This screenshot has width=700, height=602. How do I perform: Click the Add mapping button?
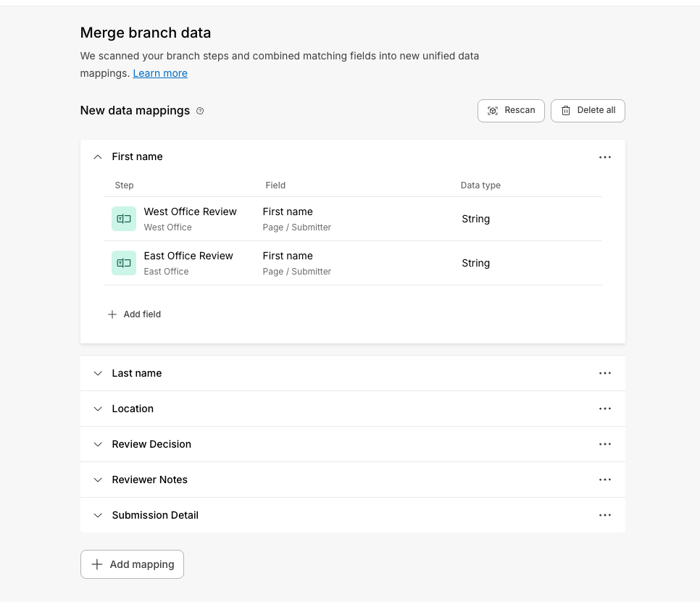point(132,564)
